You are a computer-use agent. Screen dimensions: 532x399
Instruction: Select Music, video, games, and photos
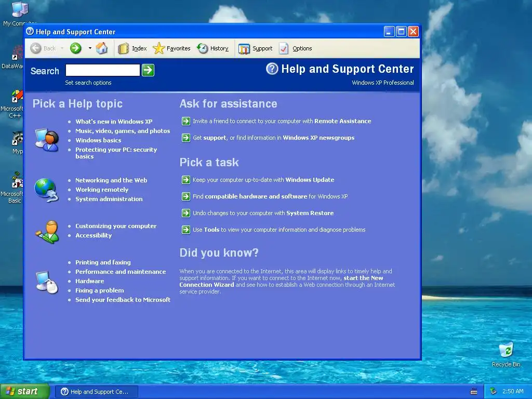click(x=123, y=131)
